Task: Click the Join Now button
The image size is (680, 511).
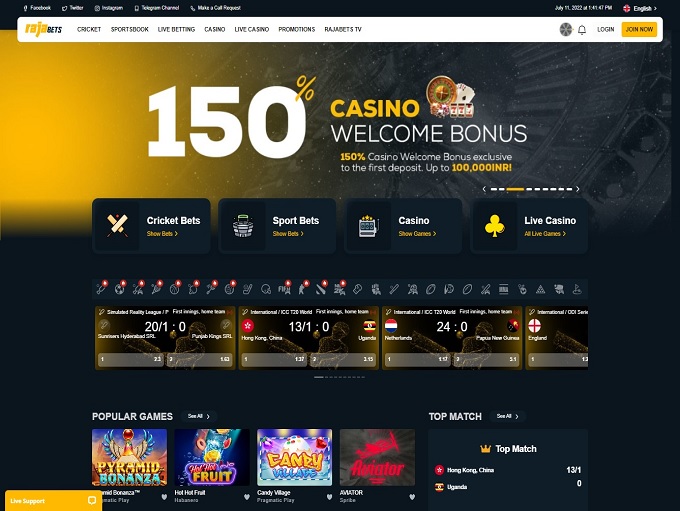Action: tap(639, 29)
